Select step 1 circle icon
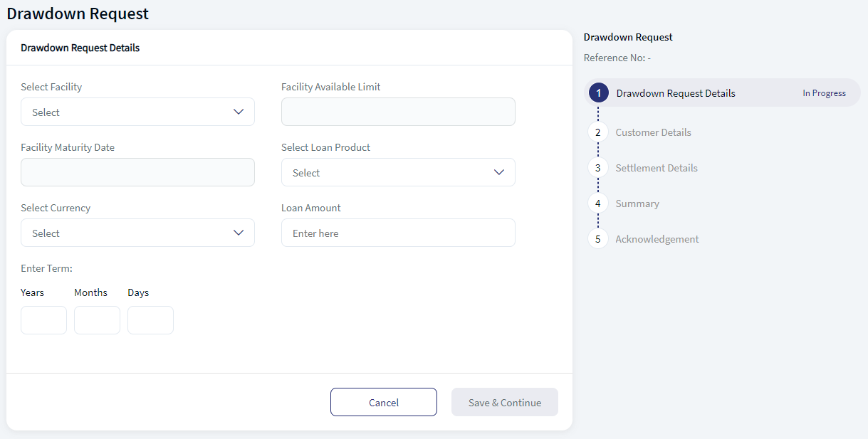Screen dimensions: 868x439 point(599,92)
